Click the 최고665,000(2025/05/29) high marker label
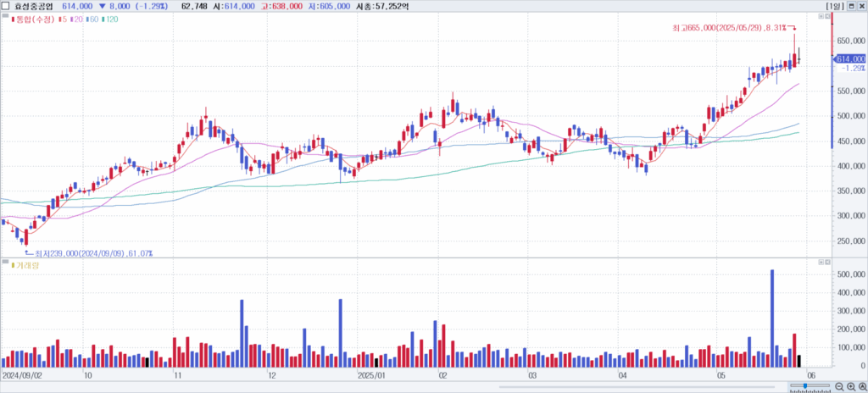Image resolution: width=868 pixels, height=393 pixels. click(730, 28)
